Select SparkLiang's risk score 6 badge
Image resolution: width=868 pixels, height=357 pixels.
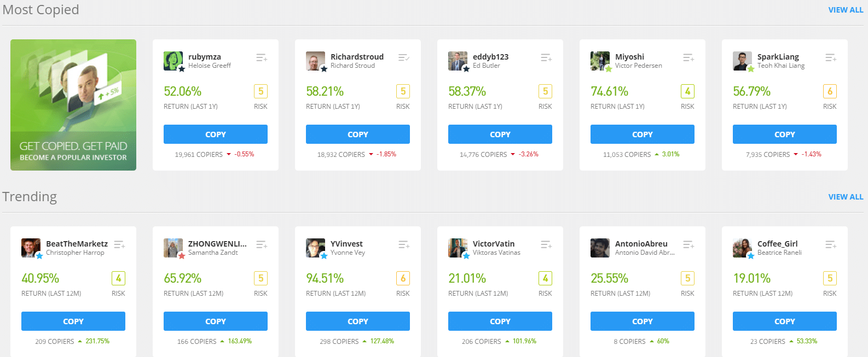[x=830, y=91]
